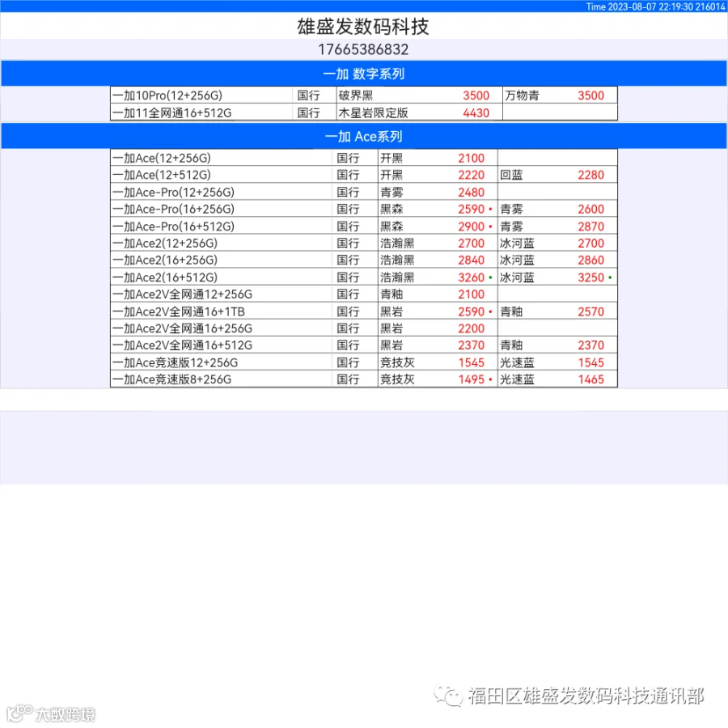Click the 一加Ace-Pro(12+256G) model cell
728x728 pixels.
pos(221,192)
